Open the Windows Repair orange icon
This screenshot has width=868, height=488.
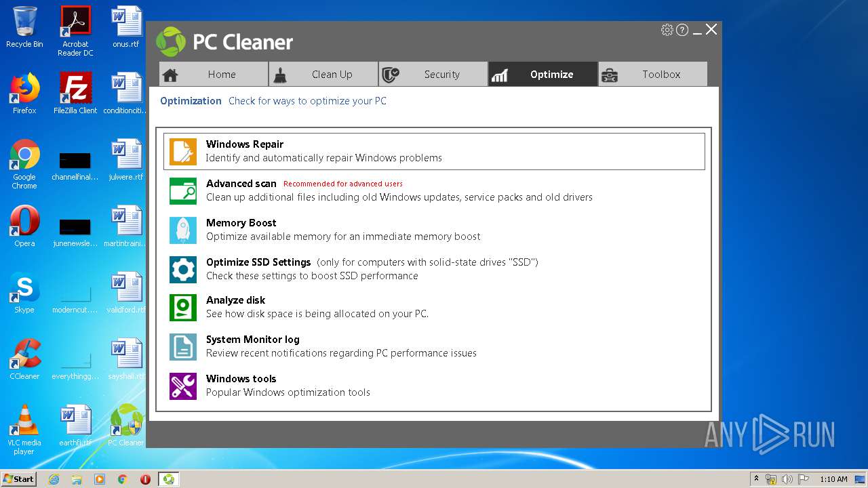pos(183,152)
